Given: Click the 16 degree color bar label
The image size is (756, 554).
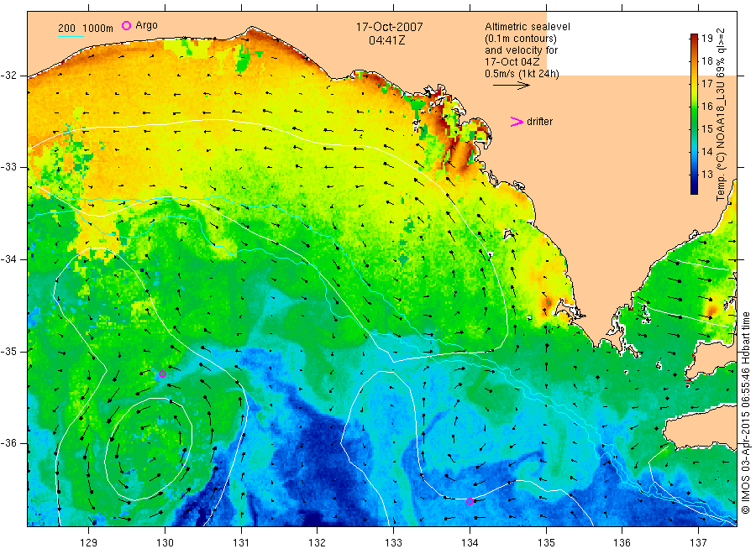Looking at the screenshot, I should coord(706,107).
